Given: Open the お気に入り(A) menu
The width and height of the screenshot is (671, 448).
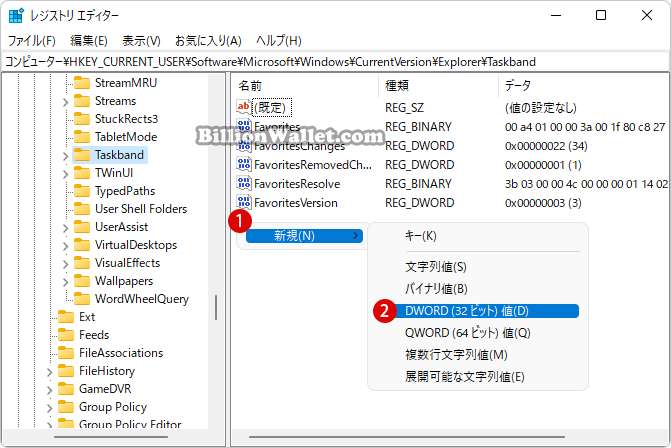Looking at the screenshot, I should coord(208,41).
